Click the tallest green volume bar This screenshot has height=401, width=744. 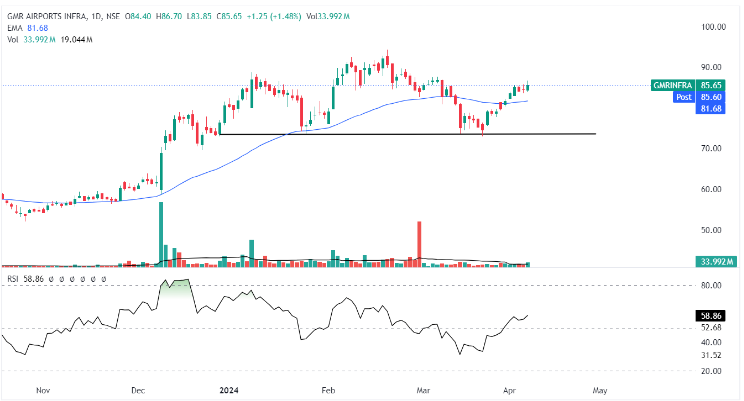[161, 235]
